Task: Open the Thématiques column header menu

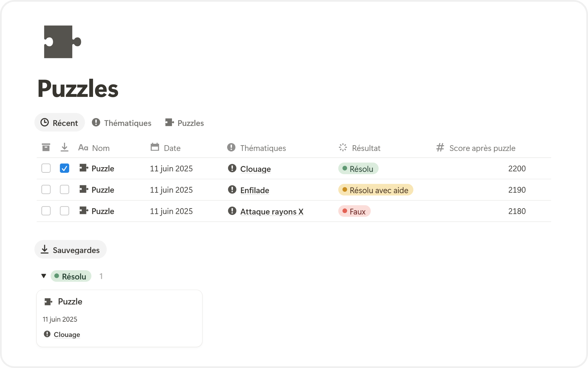Action: pos(263,148)
